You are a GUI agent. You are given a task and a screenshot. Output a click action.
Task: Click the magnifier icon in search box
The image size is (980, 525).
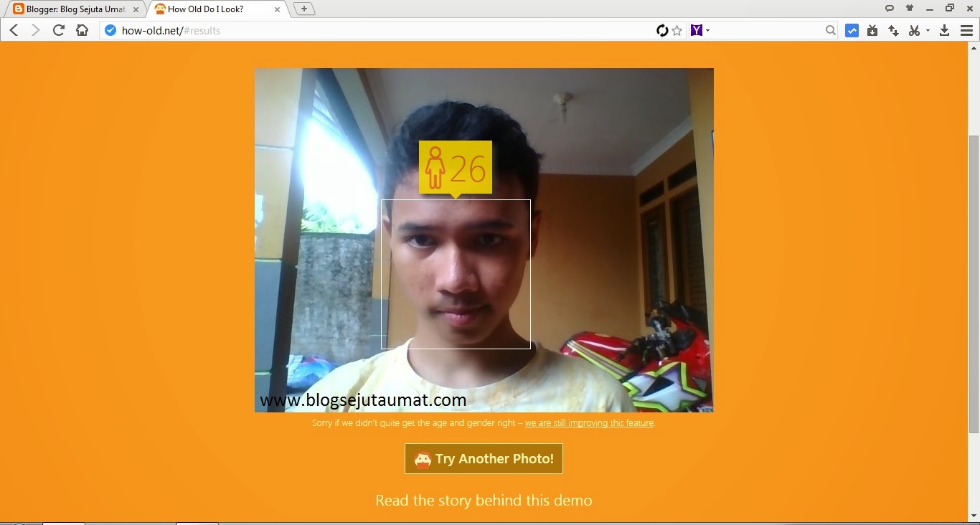click(830, 30)
